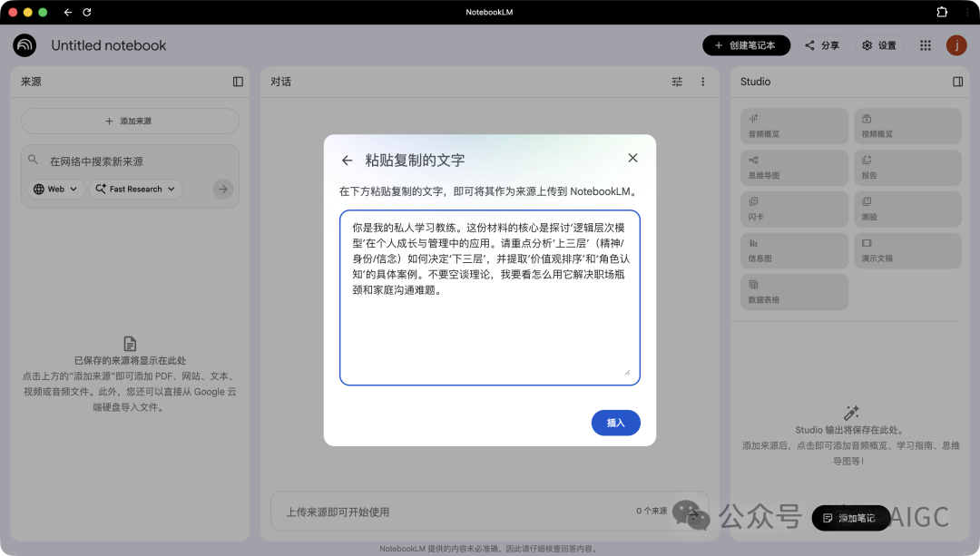
Task: Click the 插入 insert button
Action: click(x=615, y=423)
